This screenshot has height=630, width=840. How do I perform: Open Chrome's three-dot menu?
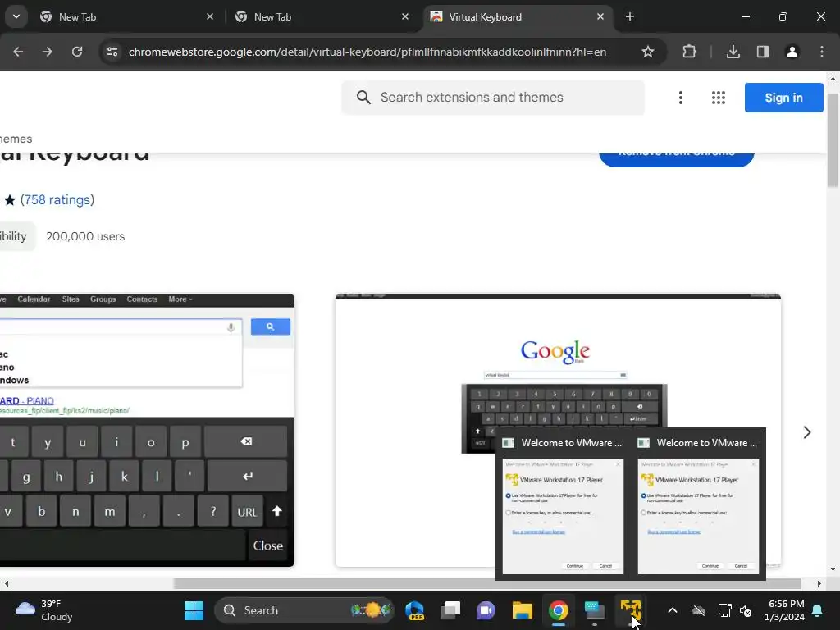coord(822,52)
